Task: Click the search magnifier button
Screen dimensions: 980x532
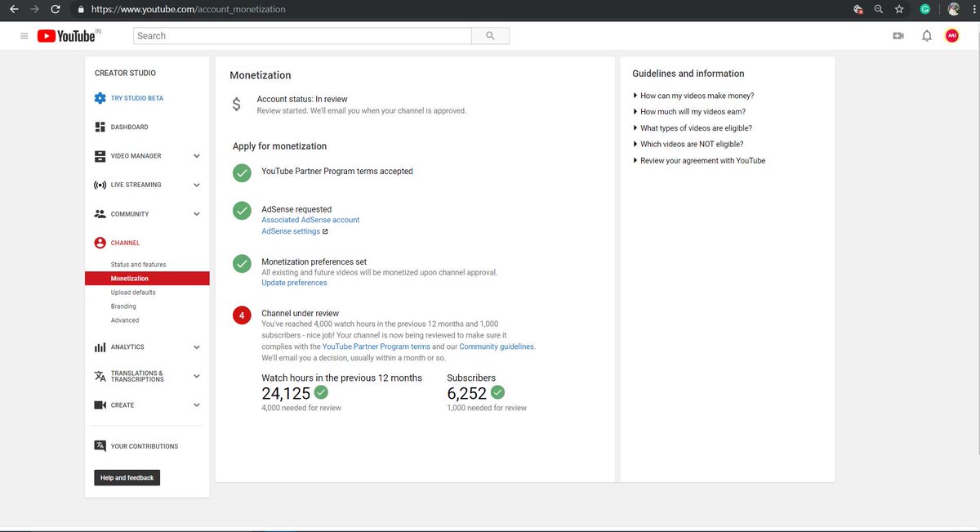Action: point(490,36)
